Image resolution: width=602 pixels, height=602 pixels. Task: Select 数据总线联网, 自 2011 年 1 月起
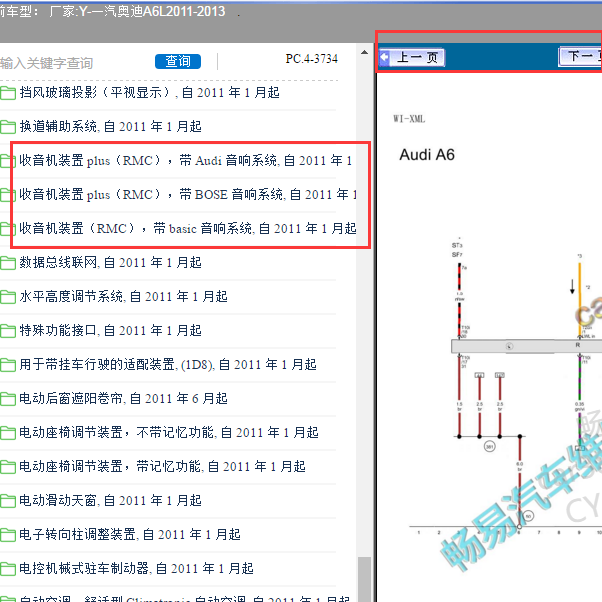coord(111,263)
